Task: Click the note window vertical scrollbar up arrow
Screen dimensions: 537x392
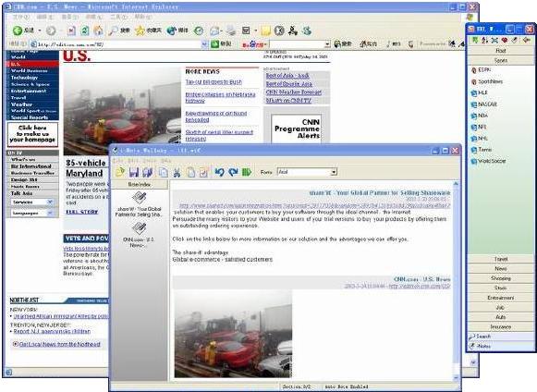Action: point(456,184)
